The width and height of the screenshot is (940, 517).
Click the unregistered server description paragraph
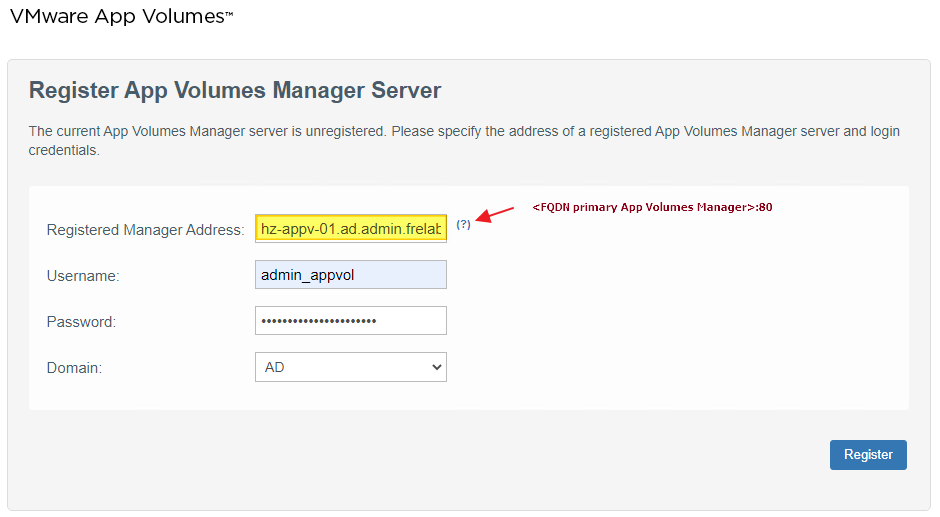coord(464,141)
